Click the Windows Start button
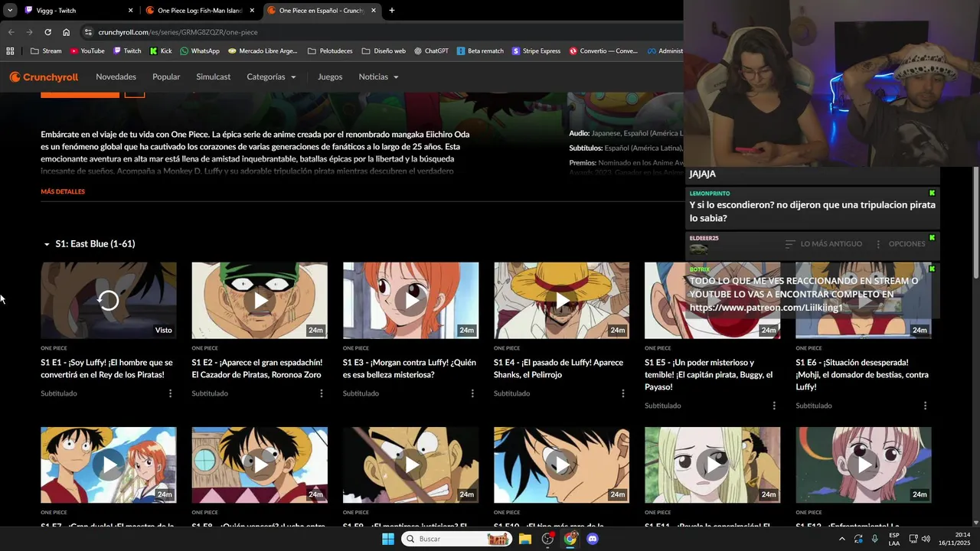 [388, 539]
